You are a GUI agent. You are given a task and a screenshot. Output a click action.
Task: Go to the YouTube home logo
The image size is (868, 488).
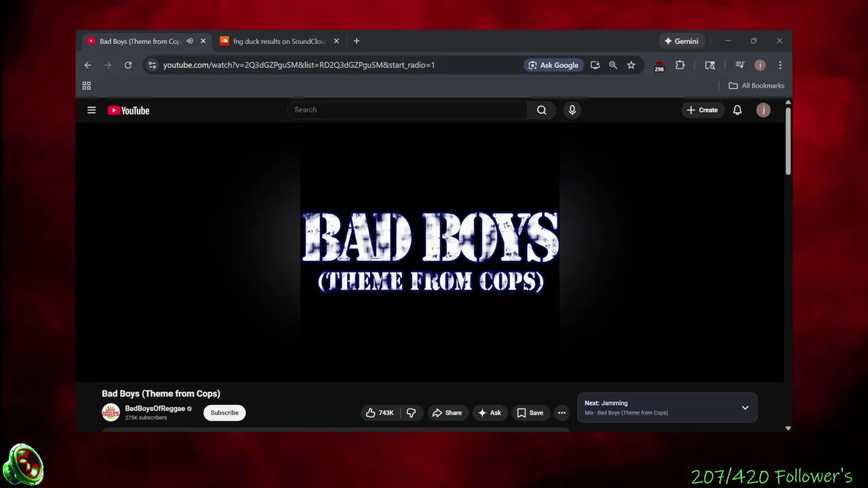[x=128, y=110]
